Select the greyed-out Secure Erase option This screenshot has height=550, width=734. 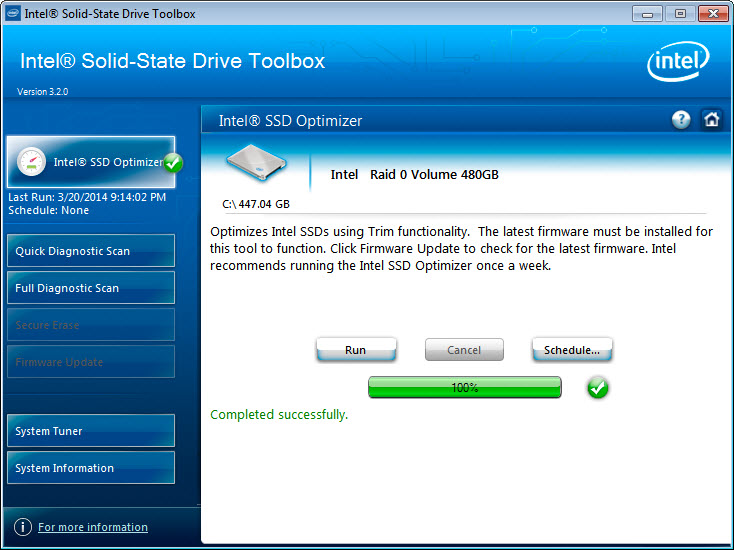[x=91, y=325]
